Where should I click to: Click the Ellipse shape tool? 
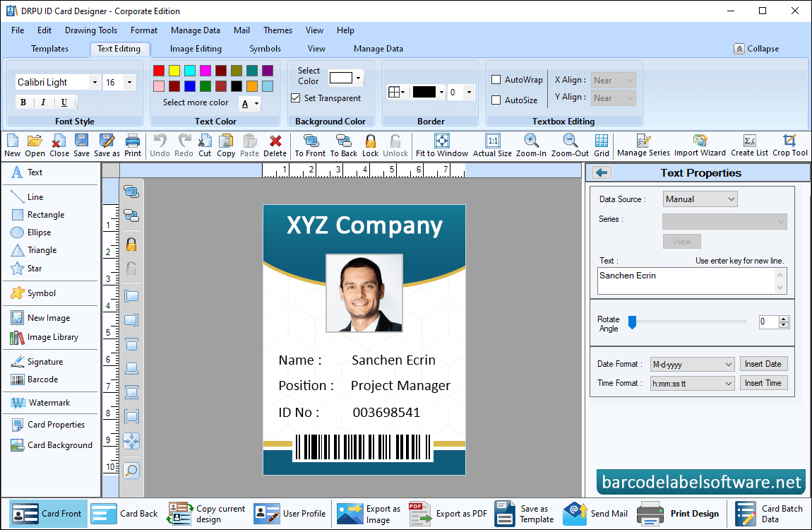tap(30, 232)
